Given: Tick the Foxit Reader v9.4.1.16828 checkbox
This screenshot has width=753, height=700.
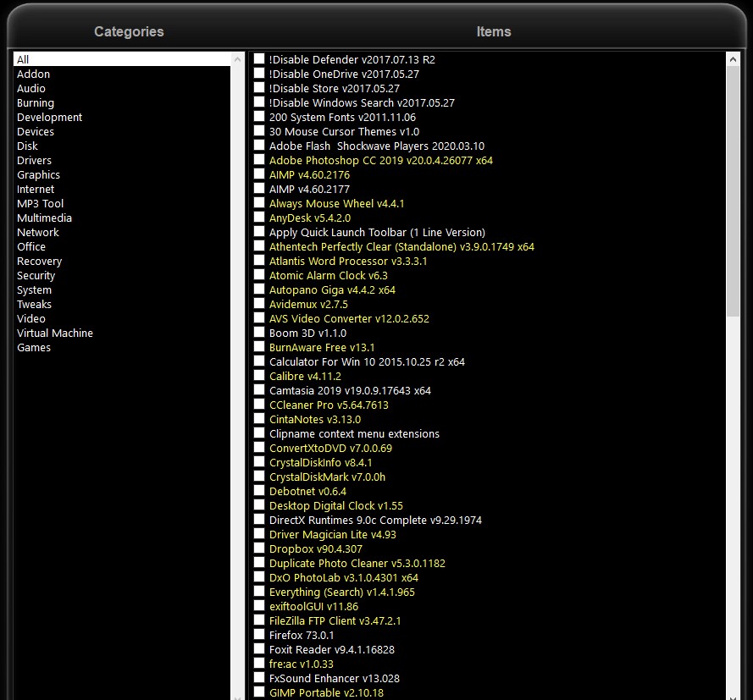Looking at the screenshot, I should [259, 648].
